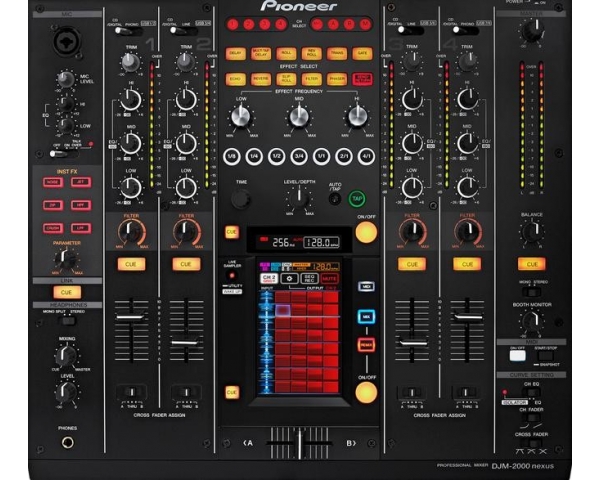Choose the REVERB effect button

261,79
